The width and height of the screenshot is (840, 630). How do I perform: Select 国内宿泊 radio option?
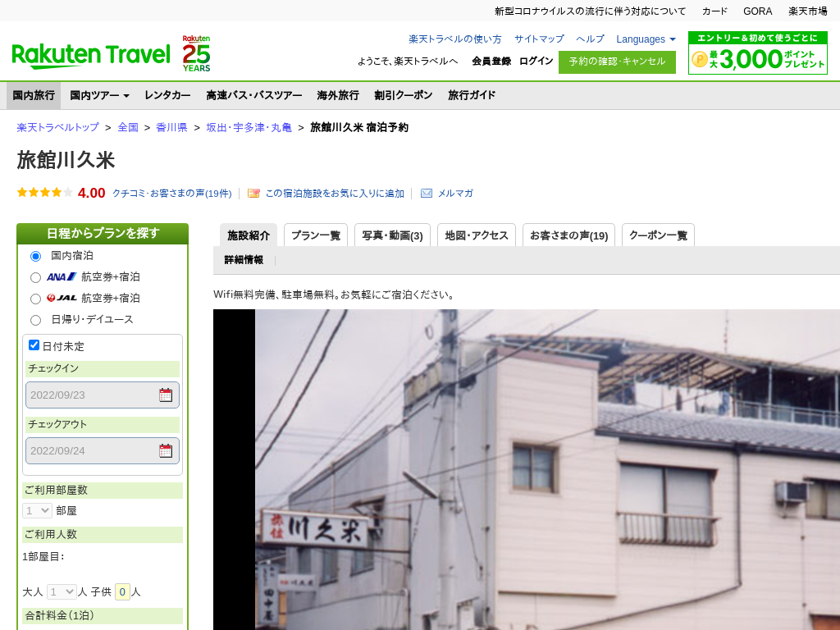(x=35, y=256)
